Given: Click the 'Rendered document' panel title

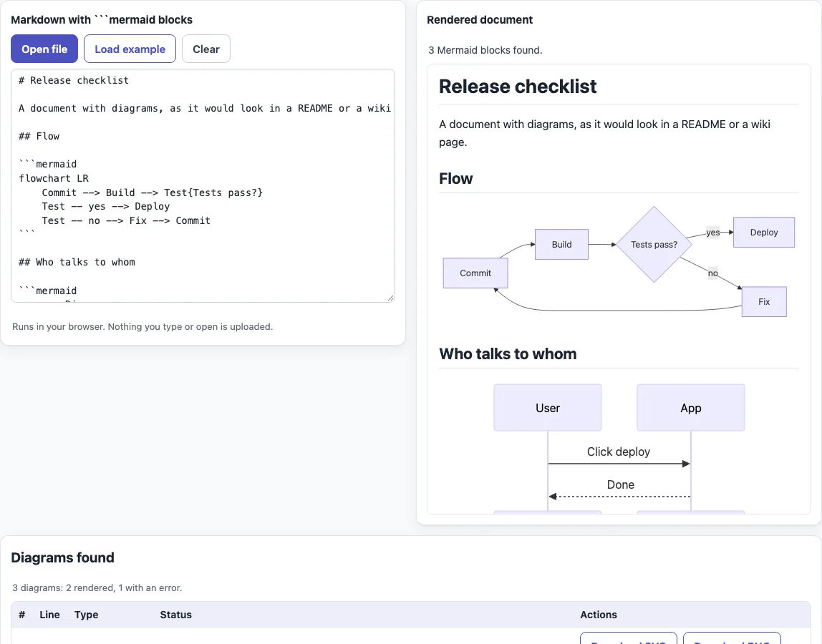Looking at the screenshot, I should pos(480,20).
